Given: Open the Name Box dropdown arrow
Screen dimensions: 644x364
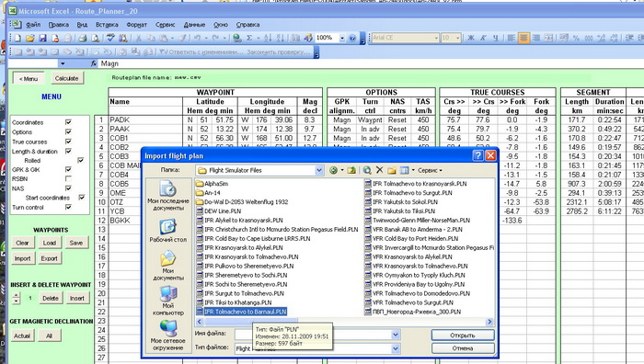Looking at the screenshot, I should coord(63,63).
